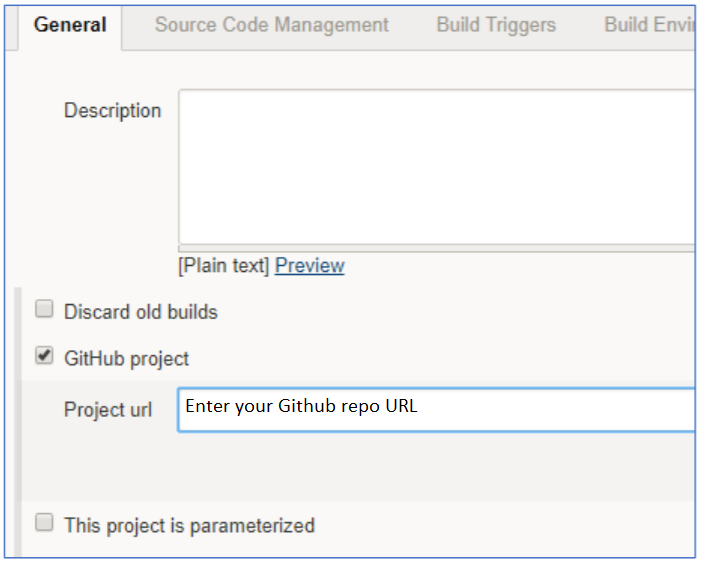Focus the Project url input field
The width and height of the screenshot is (701, 568).
436,410
